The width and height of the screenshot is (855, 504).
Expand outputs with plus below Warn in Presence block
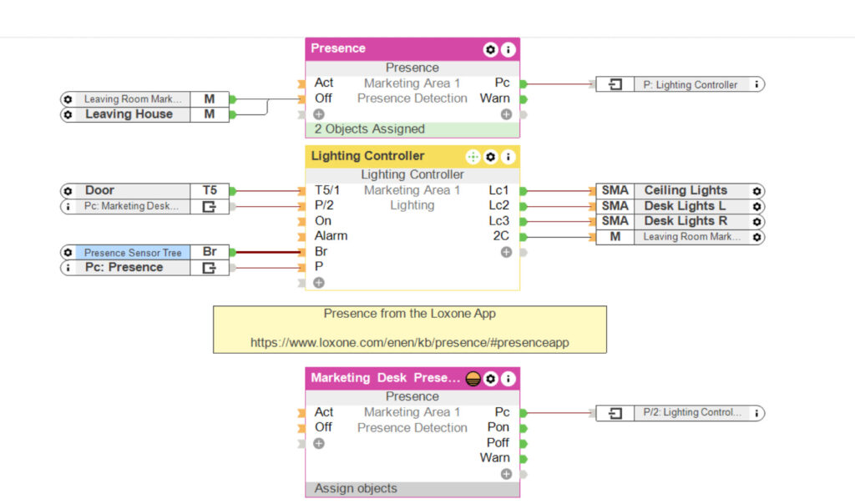506,114
